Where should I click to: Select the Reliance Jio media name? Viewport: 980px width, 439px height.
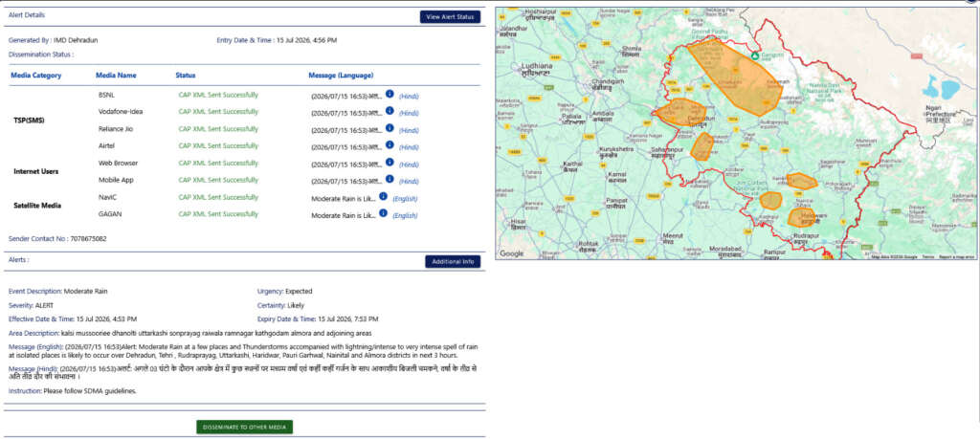(116, 129)
